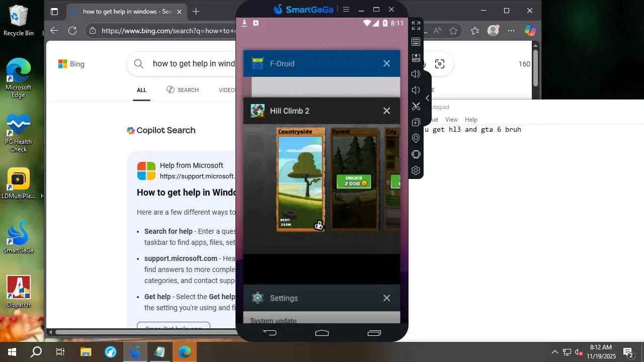The height and width of the screenshot is (362, 644).
Task: Tap Android home navigation button
Action: (x=322, y=332)
